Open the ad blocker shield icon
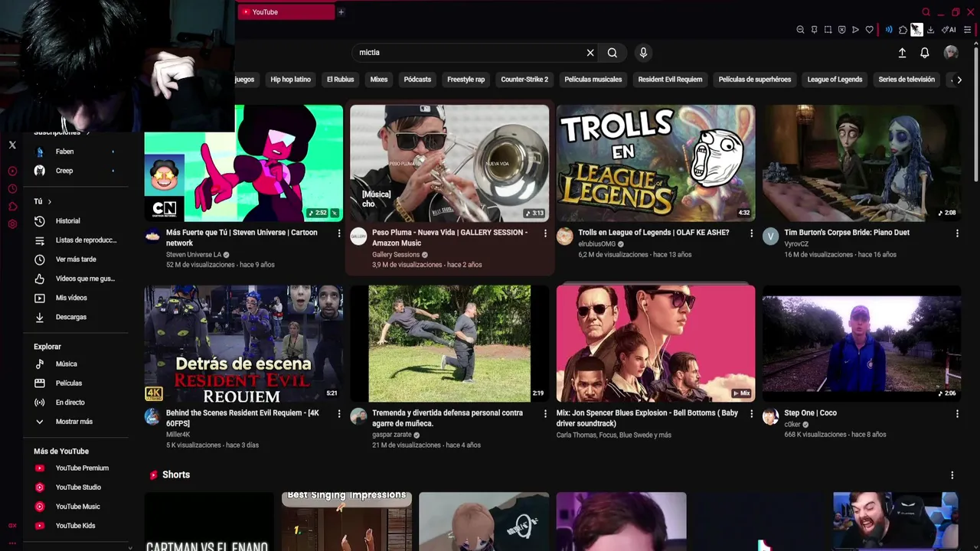This screenshot has width=980, height=551. tap(841, 30)
